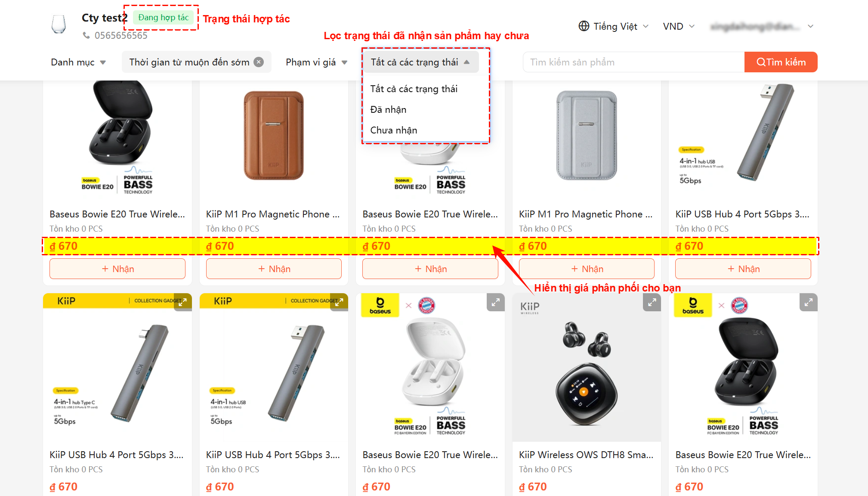This screenshot has width=868, height=496.
Task: Click the 'Tìm kiếm' search button
Action: tap(781, 62)
